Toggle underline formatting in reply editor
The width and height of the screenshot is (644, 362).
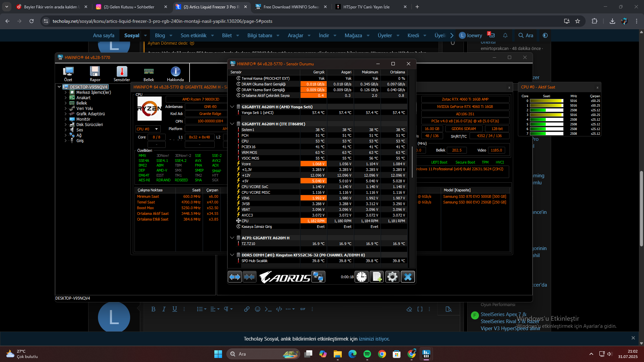174,309
